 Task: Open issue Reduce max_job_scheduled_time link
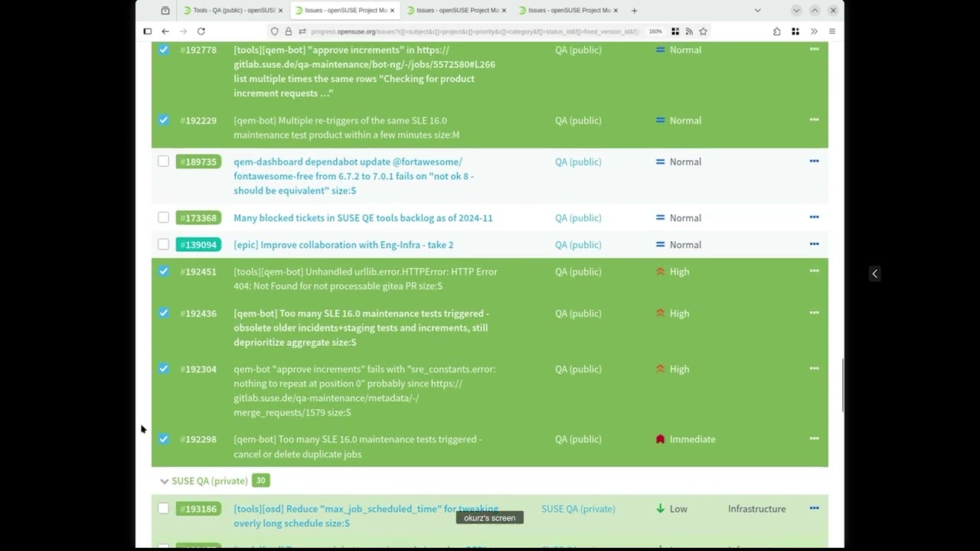coord(366,516)
